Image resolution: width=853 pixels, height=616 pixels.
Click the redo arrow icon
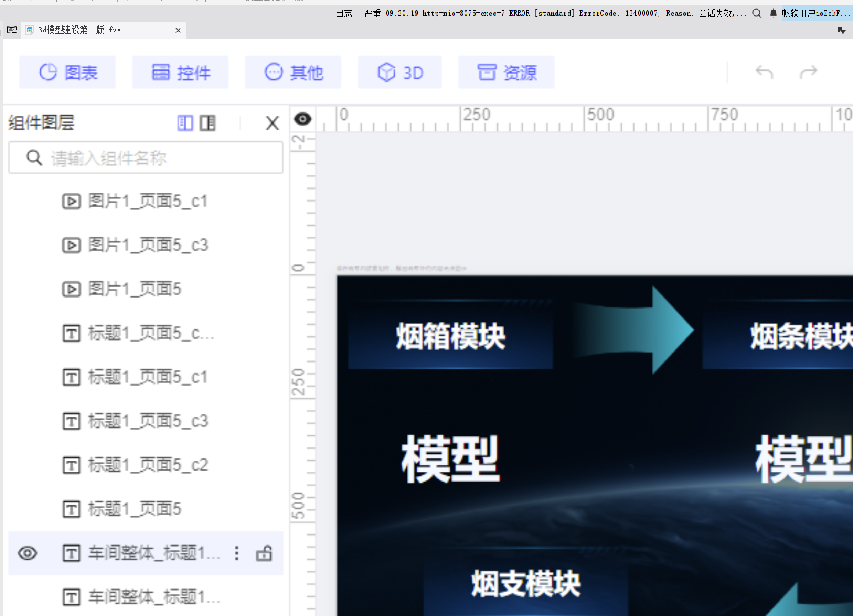tap(808, 72)
